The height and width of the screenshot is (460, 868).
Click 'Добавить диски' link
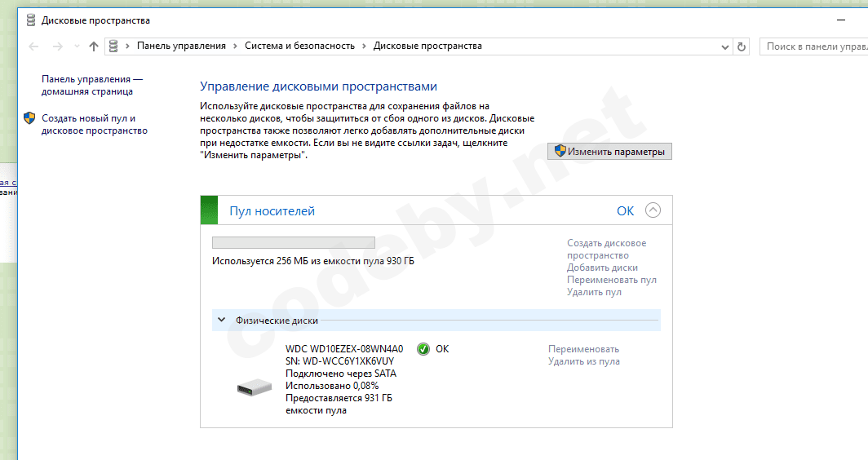click(x=602, y=268)
